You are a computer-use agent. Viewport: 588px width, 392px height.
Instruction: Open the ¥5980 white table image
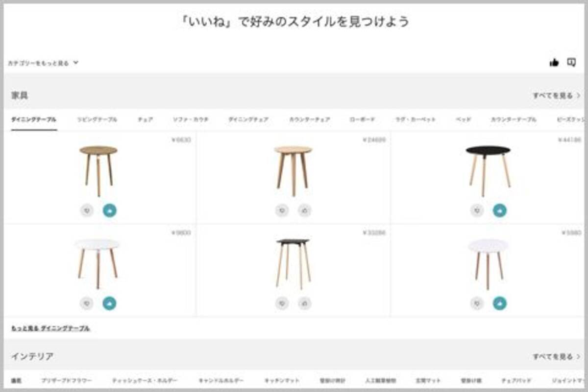[x=488, y=263]
